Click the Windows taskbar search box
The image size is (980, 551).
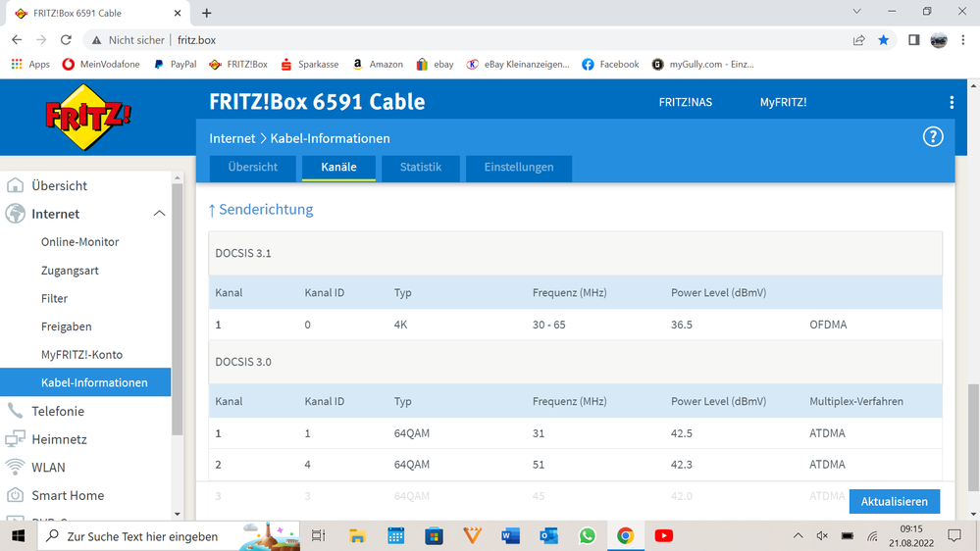tap(169, 535)
